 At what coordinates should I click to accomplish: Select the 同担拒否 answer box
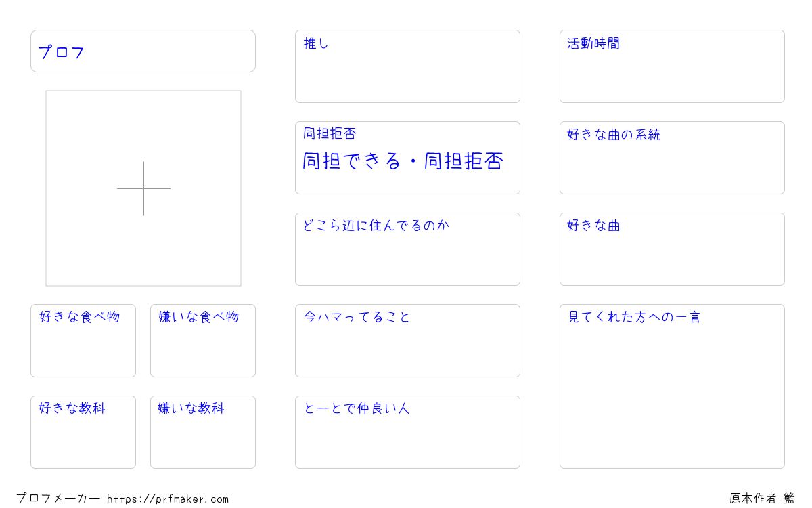(407, 158)
